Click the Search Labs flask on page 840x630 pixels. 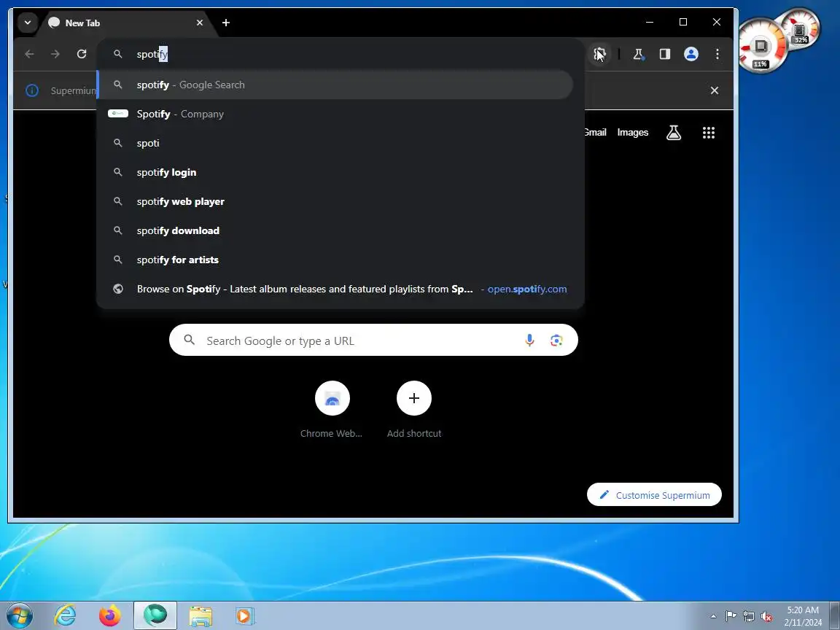pos(674,132)
